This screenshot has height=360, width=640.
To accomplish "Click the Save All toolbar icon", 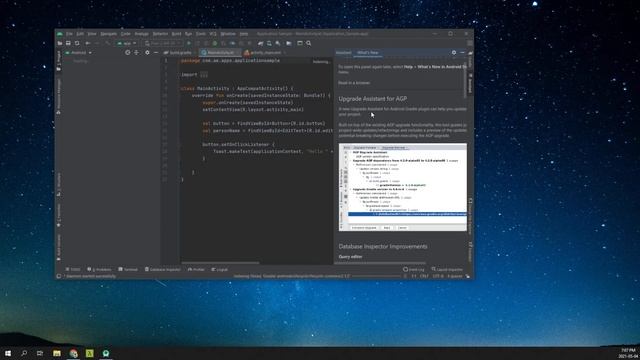I will point(68,43).
